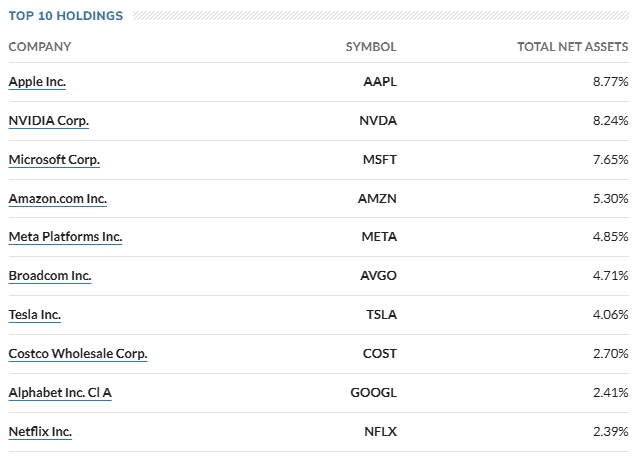Screen dimensions: 639x456
Task: Select the NVDA ticker symbol
Action: tap(378, 121)
